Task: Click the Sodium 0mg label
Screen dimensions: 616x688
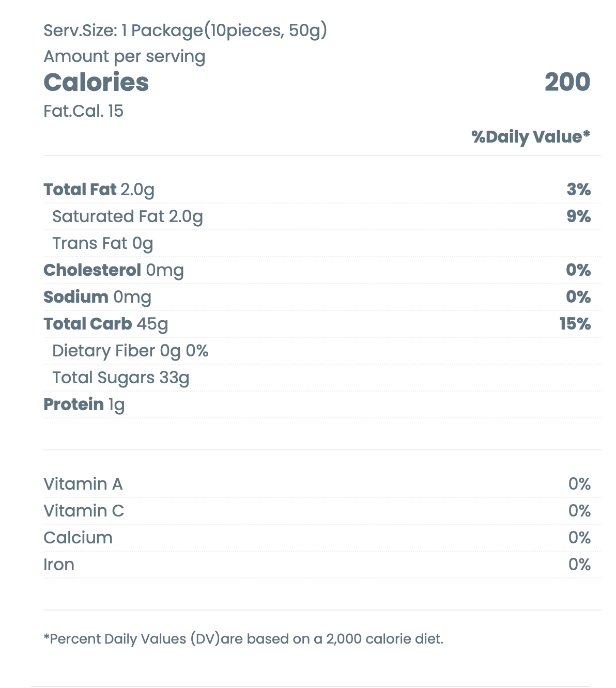Action: pos(97,297)
